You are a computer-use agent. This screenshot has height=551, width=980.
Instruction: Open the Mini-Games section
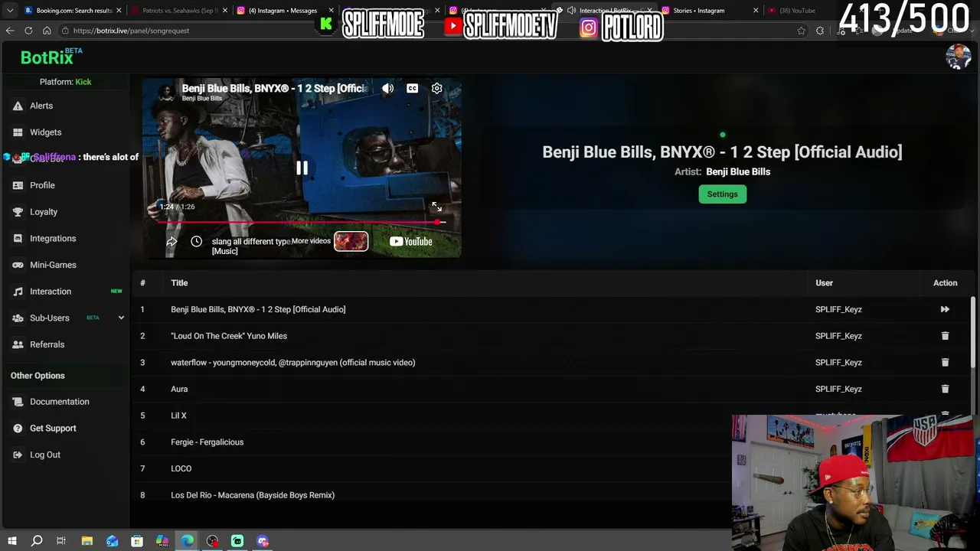(53, 265)
